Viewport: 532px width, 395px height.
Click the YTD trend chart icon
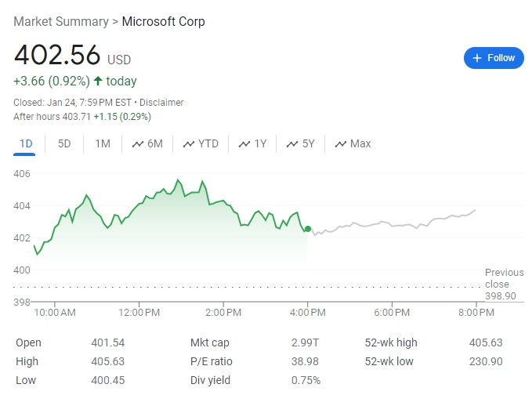pyautogui.click(x=189, y=144)
